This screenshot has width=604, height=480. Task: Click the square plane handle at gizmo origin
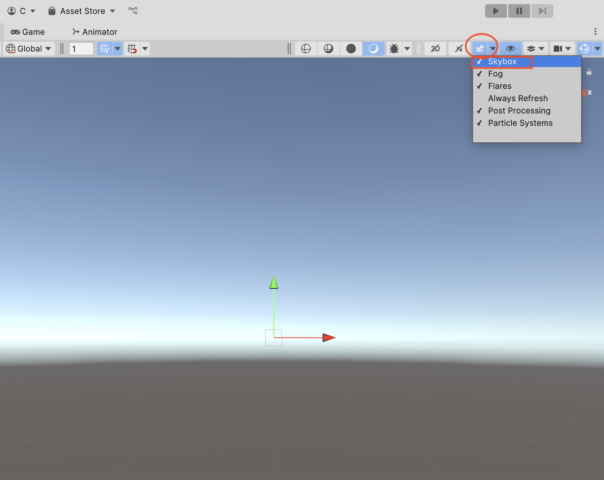pyautogui.click(x=273, y=338)
